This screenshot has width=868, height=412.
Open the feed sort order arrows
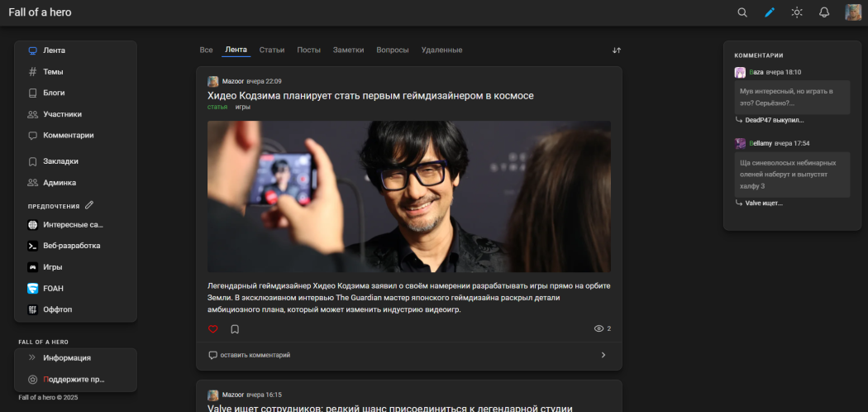pos(616,50)
